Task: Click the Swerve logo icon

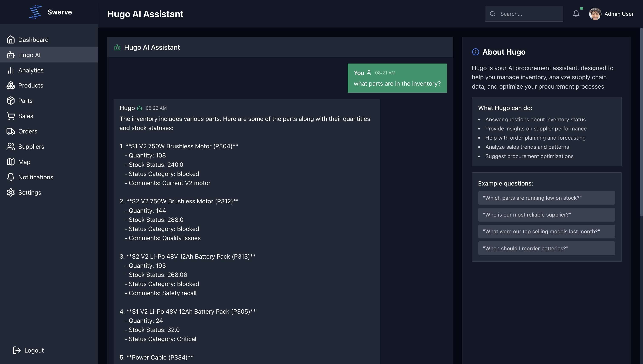Action: tap(35, 12)
